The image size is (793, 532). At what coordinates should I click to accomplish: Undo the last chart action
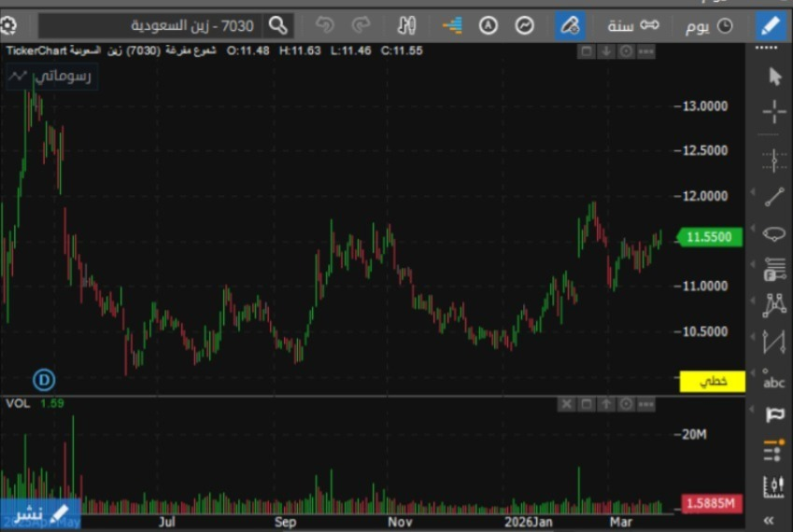pos(324,25)
